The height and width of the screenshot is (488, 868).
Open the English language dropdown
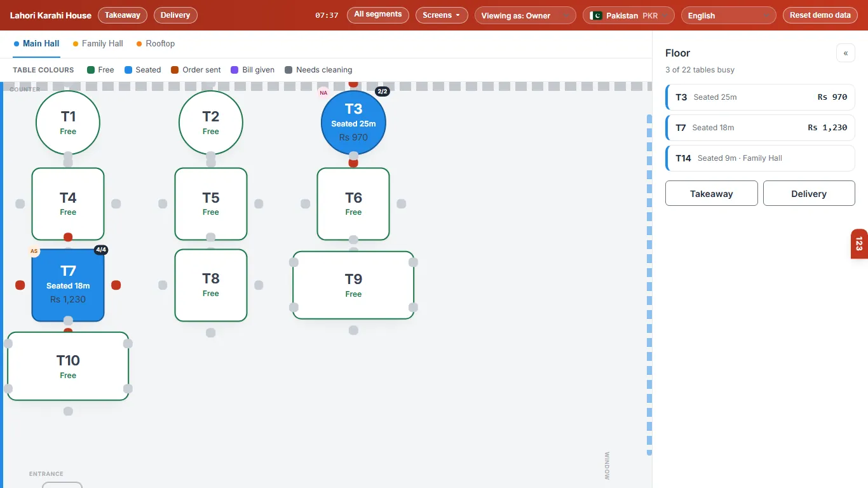point(728,15)
